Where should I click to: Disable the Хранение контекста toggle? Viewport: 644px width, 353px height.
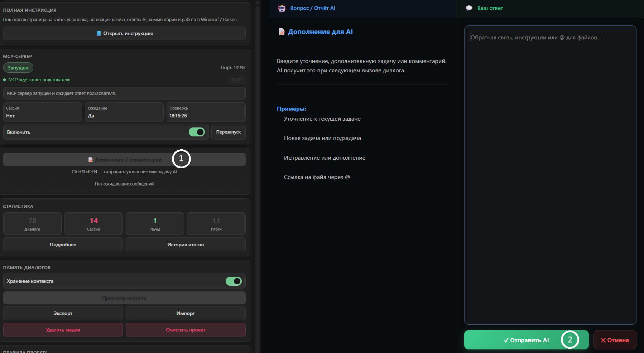point(234,281)
